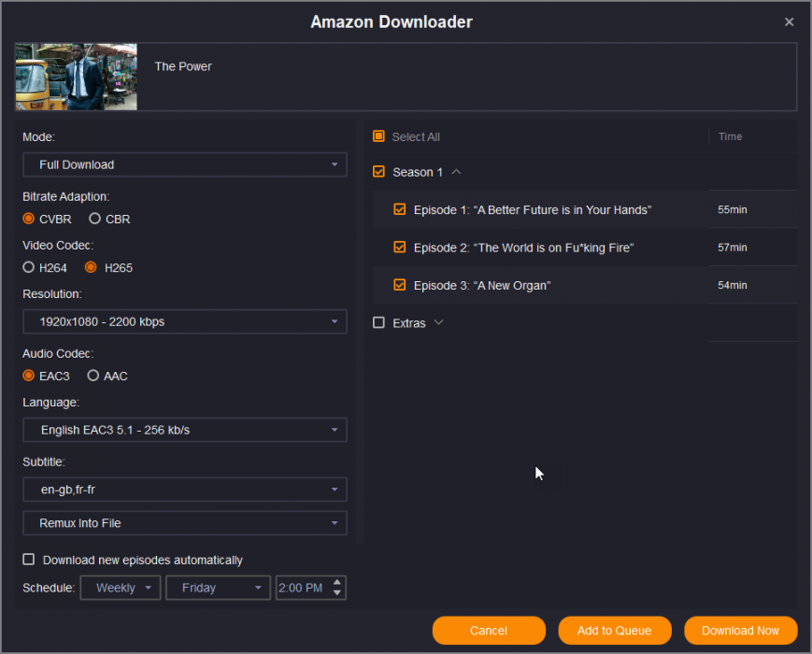Click The Power title text

pos(183,66)
